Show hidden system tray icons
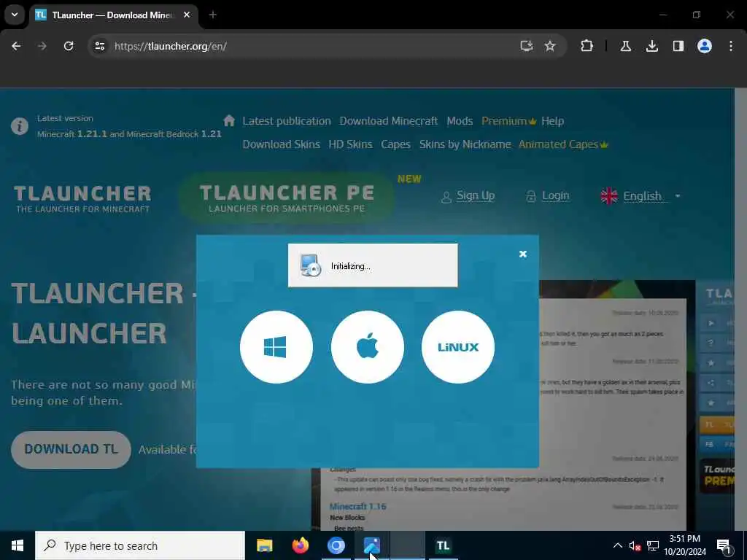This screenshot has width=747, height=560. point(617,545)
